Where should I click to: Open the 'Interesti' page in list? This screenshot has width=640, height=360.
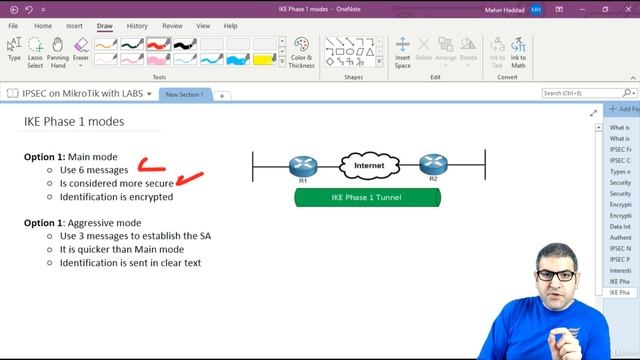point(620,270)
